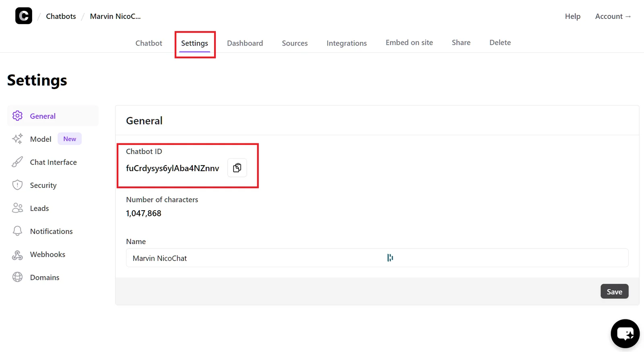
Task: Click the New badge beside Model
Action: point(70,139)
